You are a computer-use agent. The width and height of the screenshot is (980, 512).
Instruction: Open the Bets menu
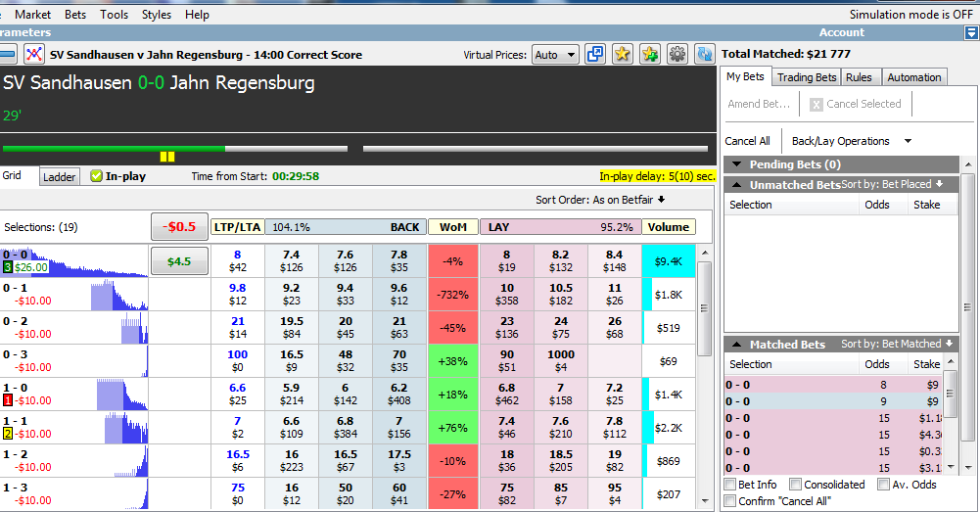point(75,14)
